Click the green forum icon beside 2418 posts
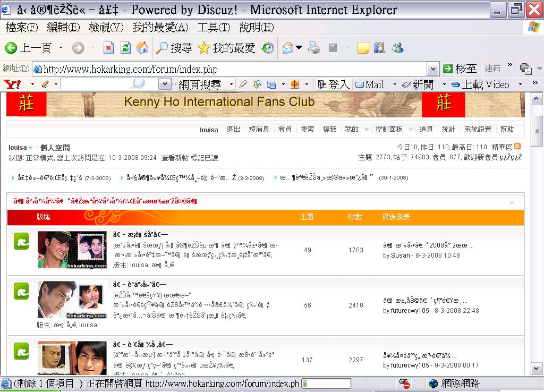The image size is (544, 392). point(21,291)
